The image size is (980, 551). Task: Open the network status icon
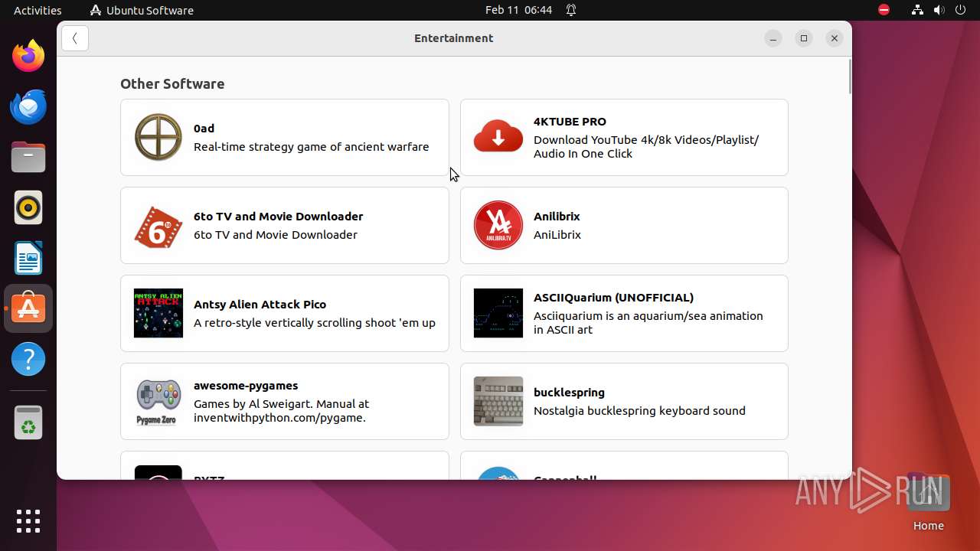click(x=917, y=10)
